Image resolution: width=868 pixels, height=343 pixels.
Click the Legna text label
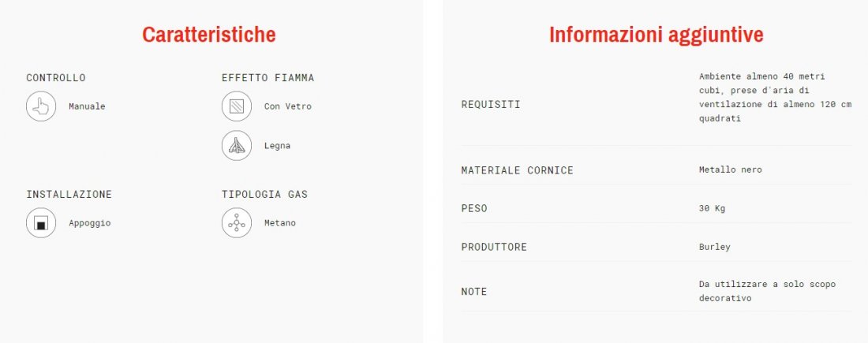[x=277, y=146]
